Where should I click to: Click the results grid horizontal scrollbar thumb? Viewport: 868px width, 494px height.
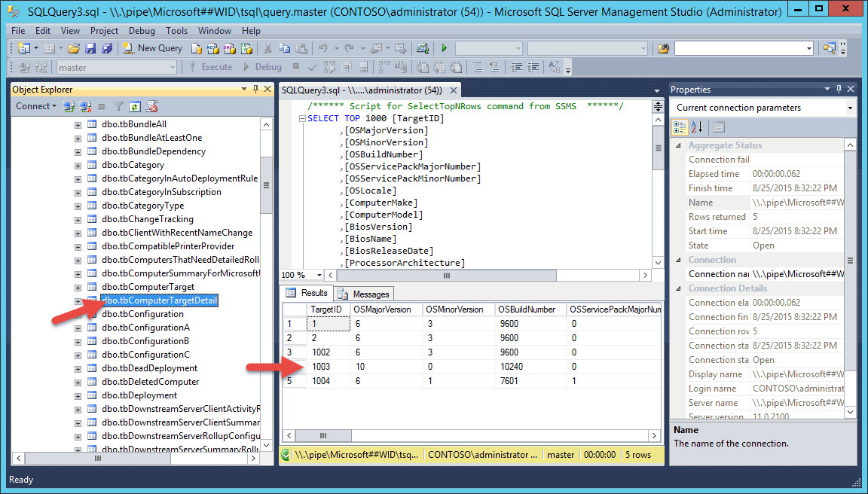(324, 436)
